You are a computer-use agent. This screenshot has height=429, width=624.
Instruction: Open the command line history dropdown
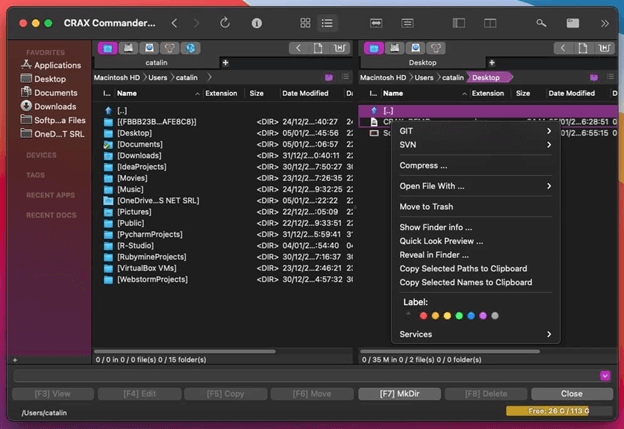coord(605,375)
